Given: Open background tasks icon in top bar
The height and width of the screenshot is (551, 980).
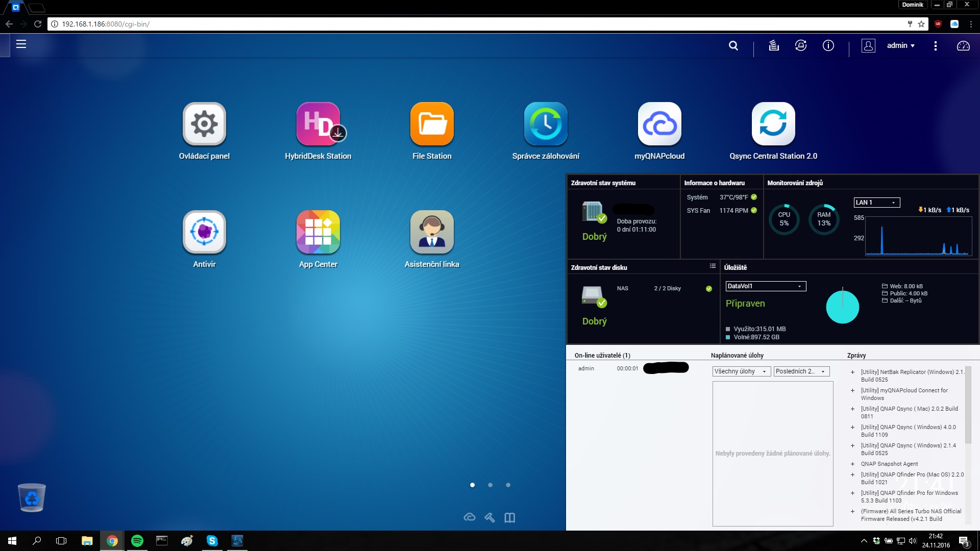Looking at the screenshot, I should [x=774, y=46].
